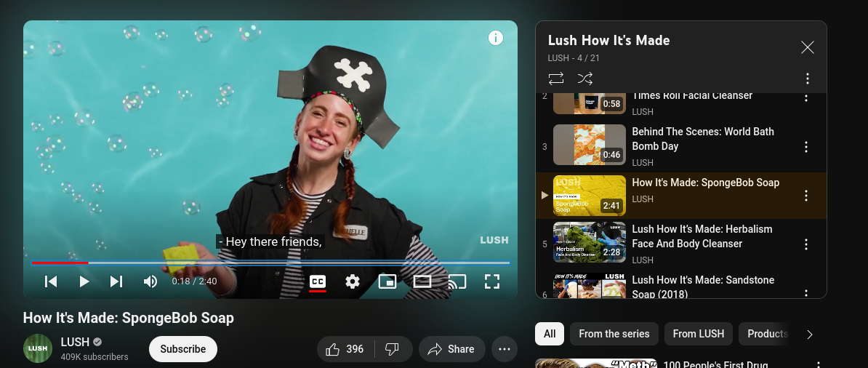Skip to previous video in playlist
Image resolution: width=868 pixels, height=368 pixels.
click(x=51, y=281)
